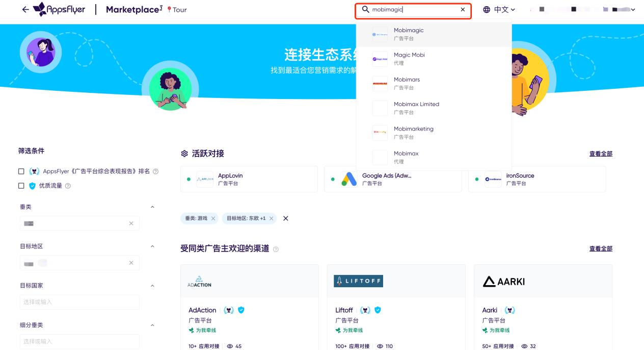
Task: Check the AppsFlyer 广告平台综合表现报告 排名 checkbox
Action: pyautogui.click(x=21, y=171)
